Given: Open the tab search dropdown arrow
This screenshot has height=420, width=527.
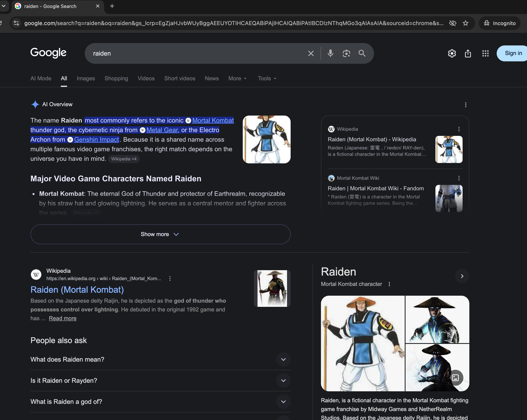Looking at the screenshot, I should click(x=4, y=6).
